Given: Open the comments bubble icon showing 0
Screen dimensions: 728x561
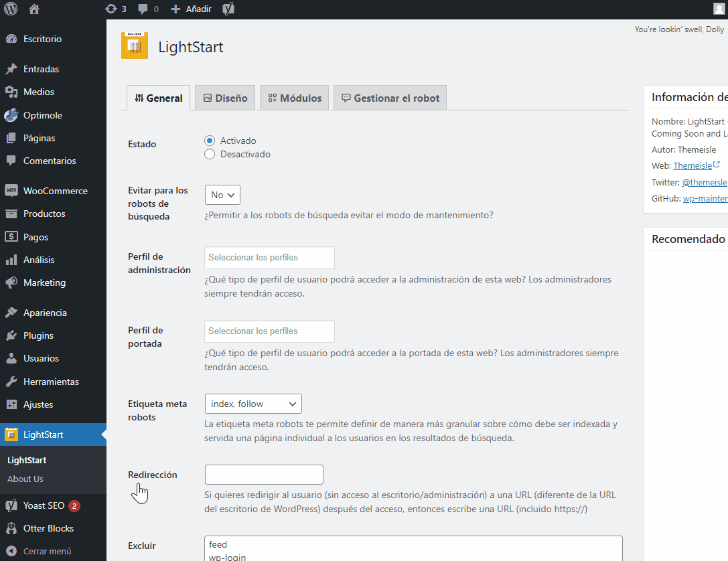Looking at the screenshot, I should click(143, 9).
